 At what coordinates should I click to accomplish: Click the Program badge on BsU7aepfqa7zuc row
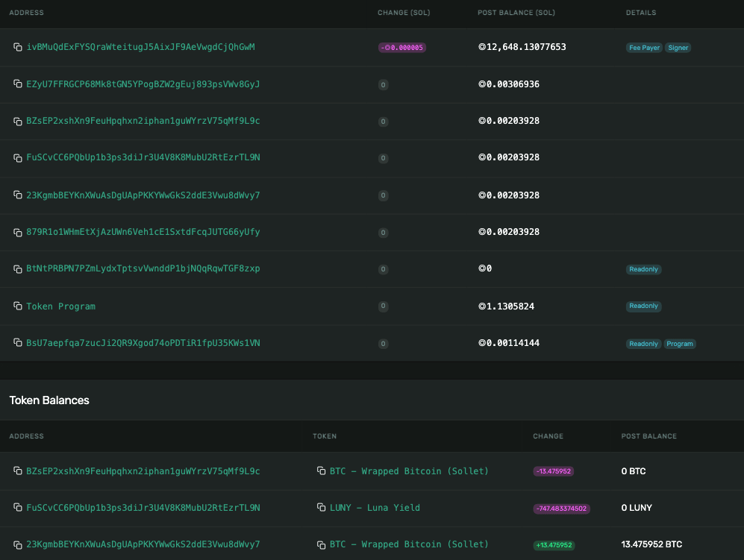tap(680, 344)
